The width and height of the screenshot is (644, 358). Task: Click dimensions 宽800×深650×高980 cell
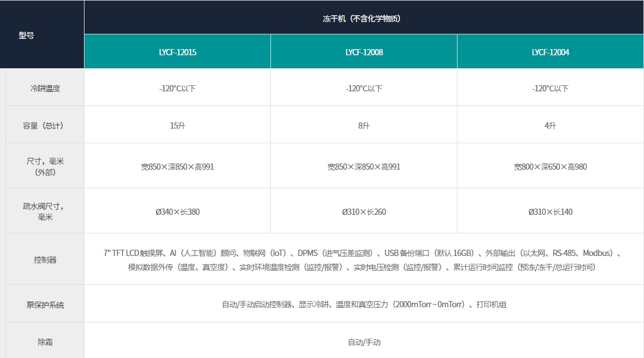550,167
